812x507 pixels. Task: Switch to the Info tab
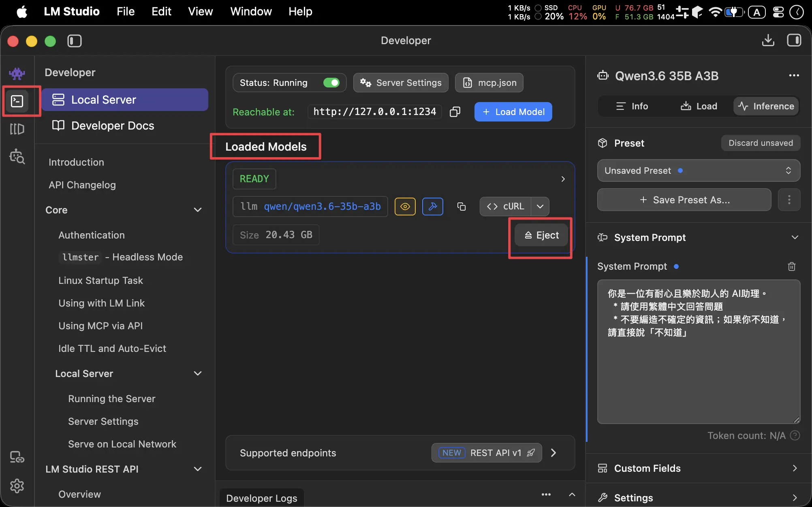pos(632,106)
